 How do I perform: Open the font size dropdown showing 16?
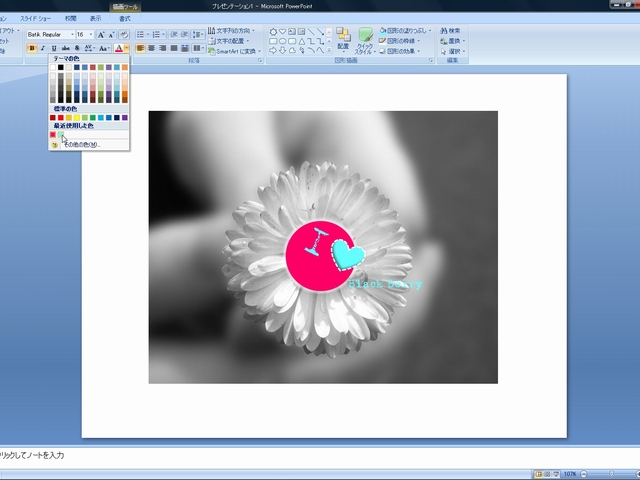[x=91, y=34]
